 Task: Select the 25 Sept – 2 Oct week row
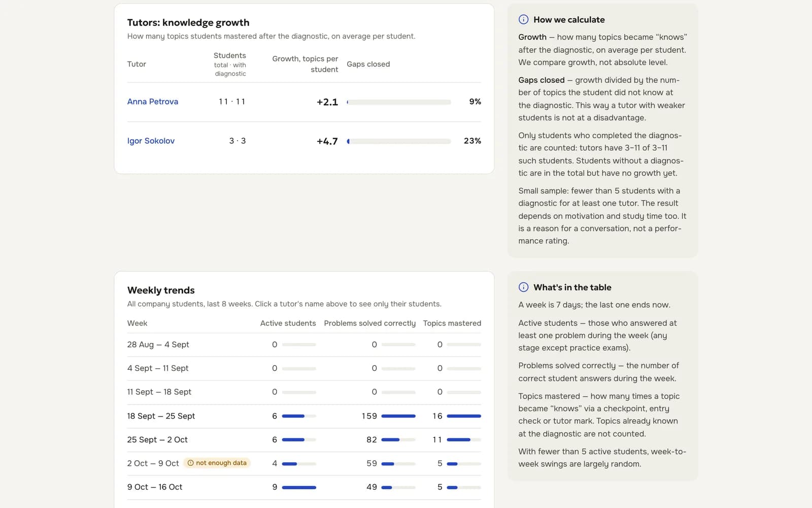(304, 440)
